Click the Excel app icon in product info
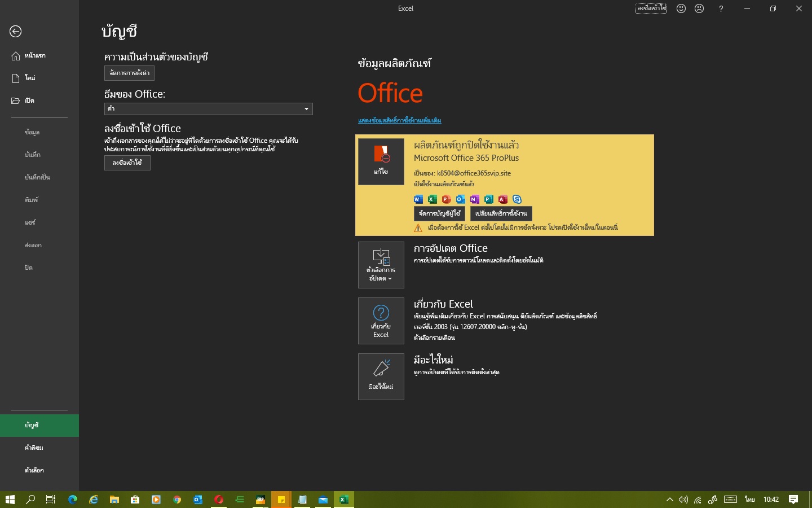The image size is (812, 508). pos(433,199)
